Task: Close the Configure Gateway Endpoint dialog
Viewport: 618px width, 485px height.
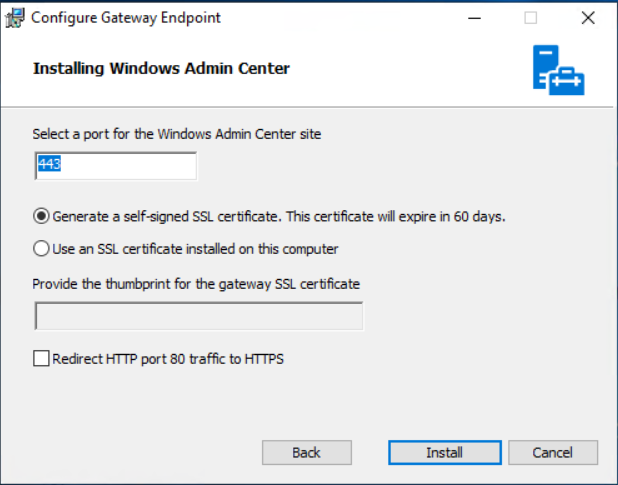Action: (x=587, y=18)
